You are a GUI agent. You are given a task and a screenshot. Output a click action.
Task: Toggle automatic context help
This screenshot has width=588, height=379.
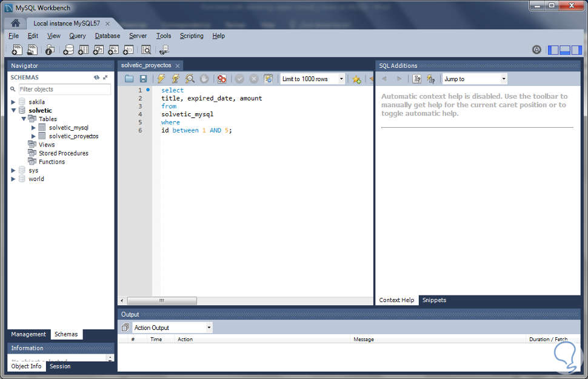coord(431,79)
